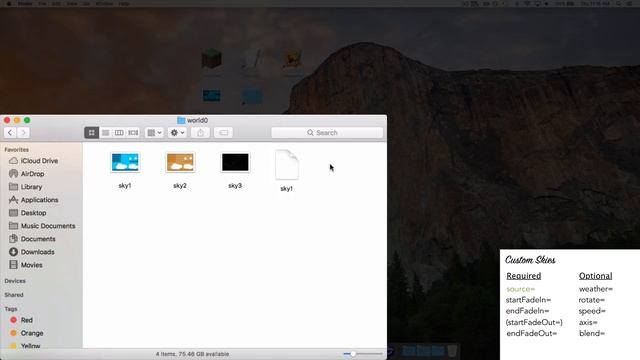Viewport: 640px width, 360px height.
Task: Click the "weather=" text
Action: [596, 289]
